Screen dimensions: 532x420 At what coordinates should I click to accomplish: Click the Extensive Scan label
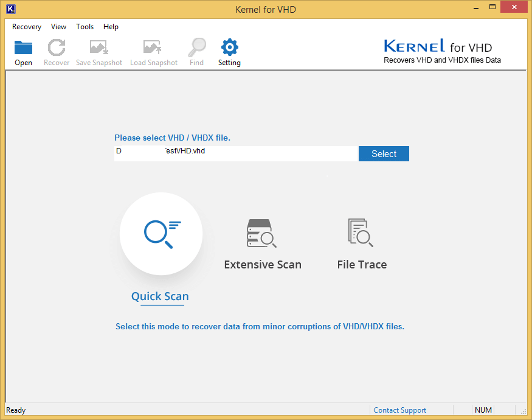pyautogui.click(x=263, y=264)
